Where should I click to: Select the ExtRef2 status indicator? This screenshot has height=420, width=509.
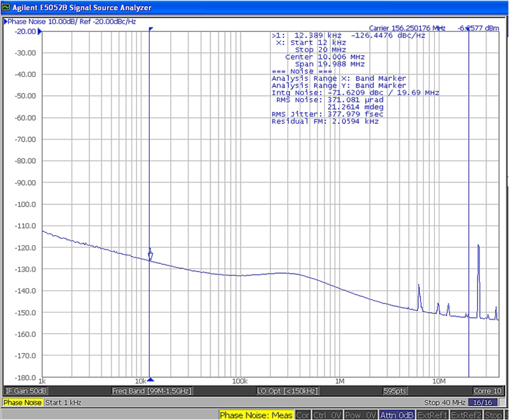point(467,414)
